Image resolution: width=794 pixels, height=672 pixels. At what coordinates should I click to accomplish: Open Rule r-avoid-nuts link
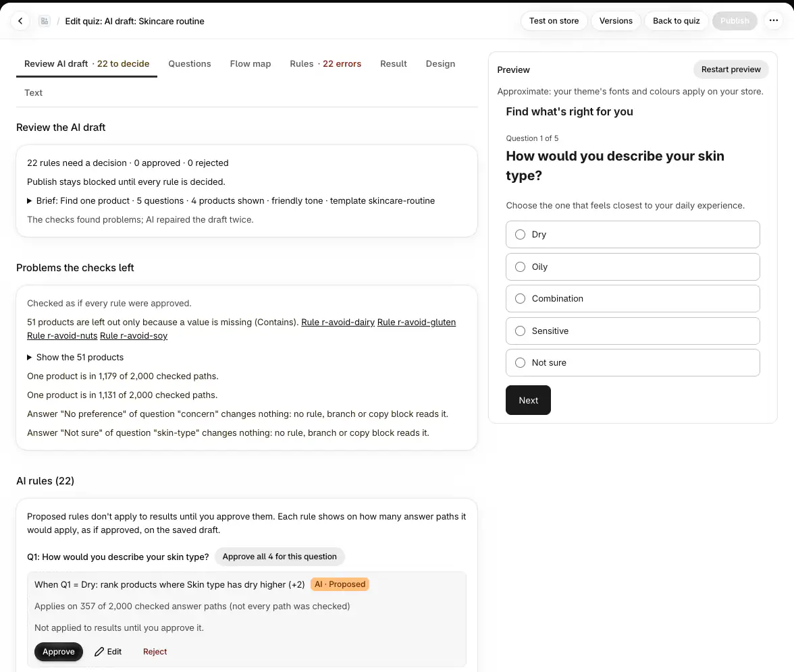(62, 336)
